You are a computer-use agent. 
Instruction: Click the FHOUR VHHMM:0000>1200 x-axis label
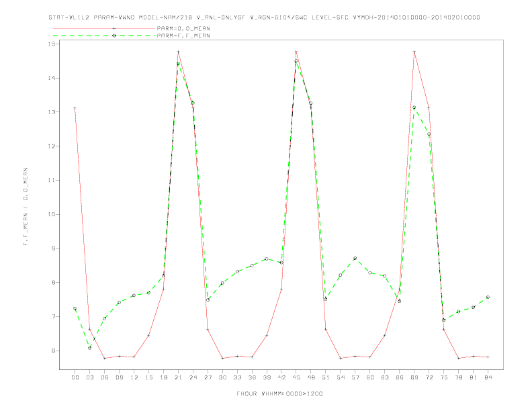point(279,394)
